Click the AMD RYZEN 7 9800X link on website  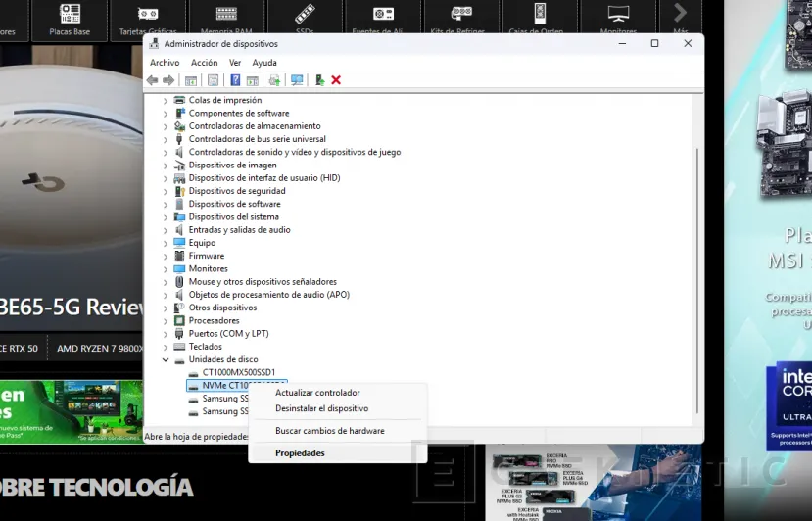(100, 349)
